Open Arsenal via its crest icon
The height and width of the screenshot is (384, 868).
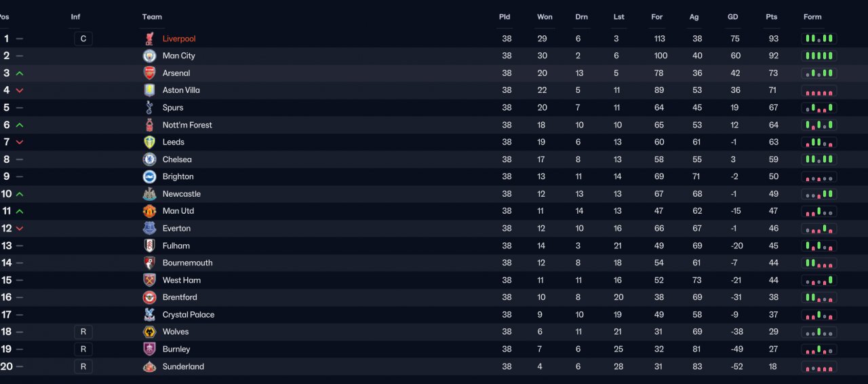[x=149, y=73]
